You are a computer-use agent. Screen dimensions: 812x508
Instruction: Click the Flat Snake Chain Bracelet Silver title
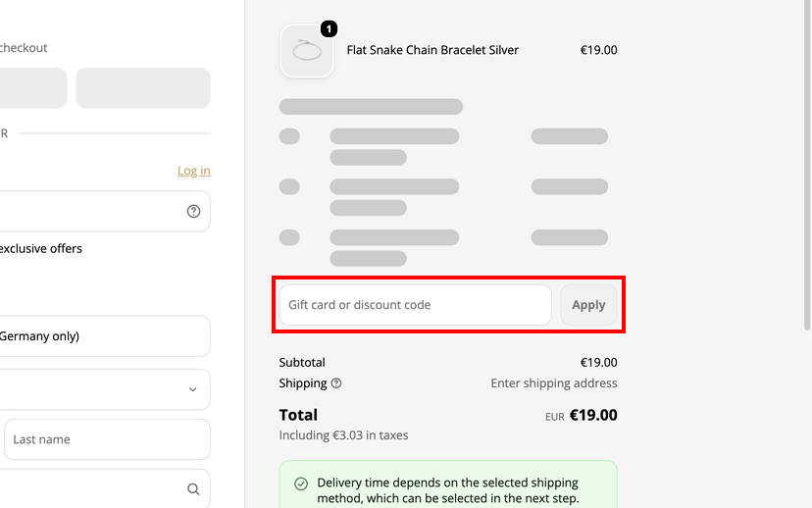(x=432, y=50)
